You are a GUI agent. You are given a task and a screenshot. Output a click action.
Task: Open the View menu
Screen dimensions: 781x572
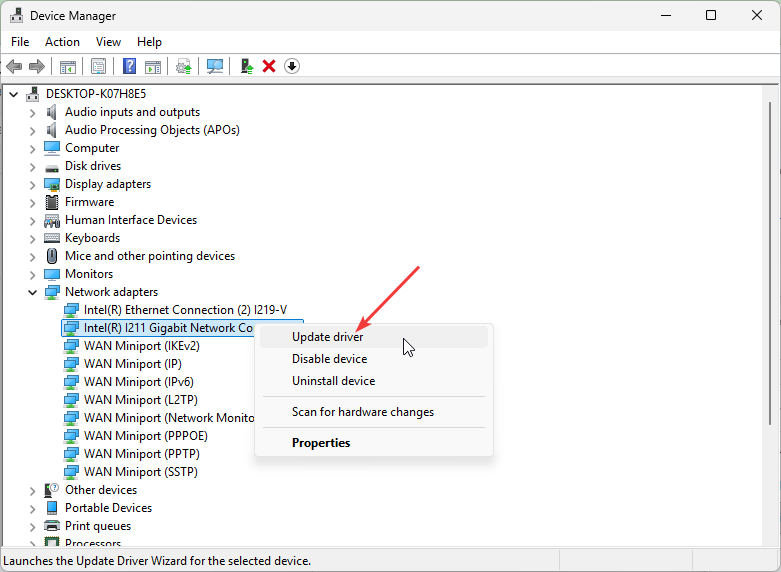(x=108, y=42)
